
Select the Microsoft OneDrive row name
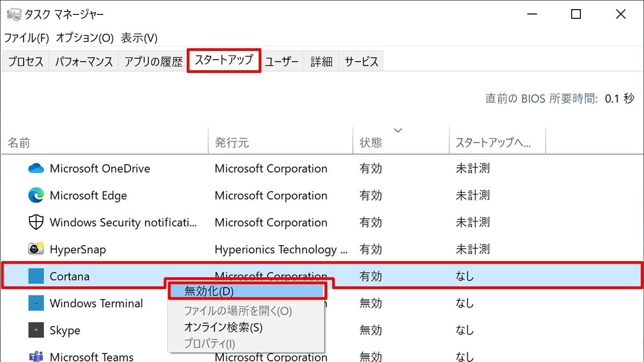(x=100, y=168)
